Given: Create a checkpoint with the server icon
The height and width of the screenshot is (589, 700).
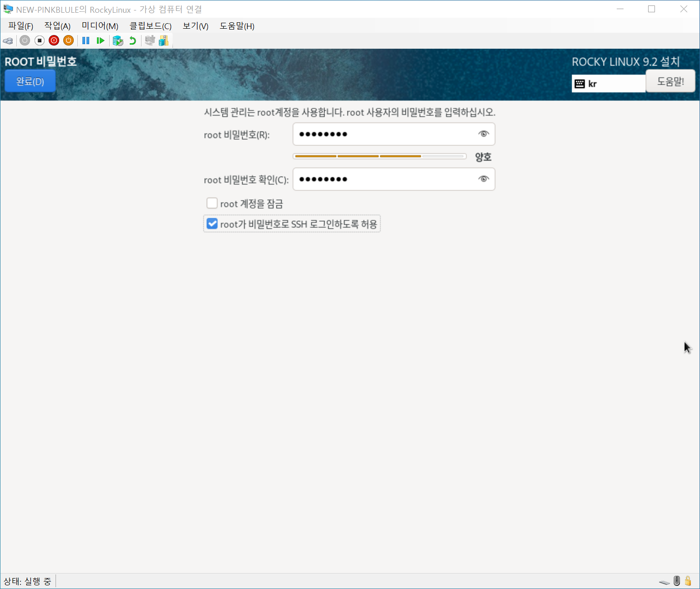Looking at the screenshot, I should 118,41.
